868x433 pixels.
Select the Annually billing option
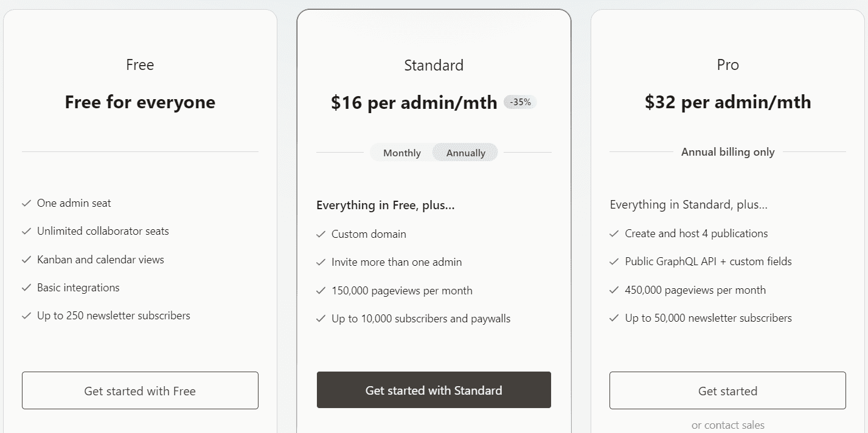tap(465, 153)
